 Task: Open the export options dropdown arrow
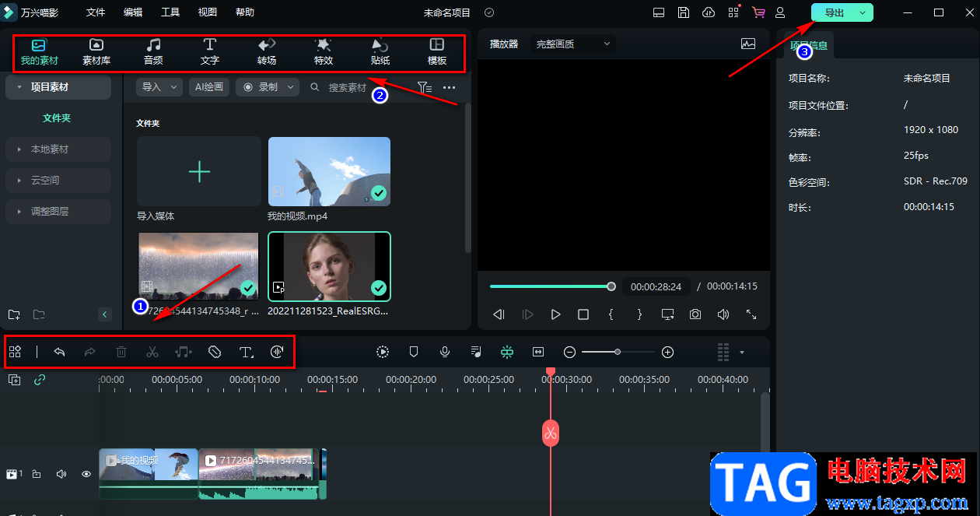863,12
